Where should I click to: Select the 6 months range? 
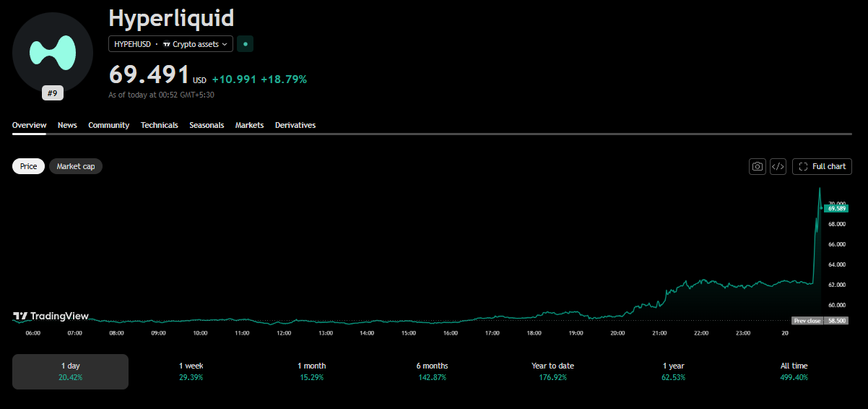(432, 371)
